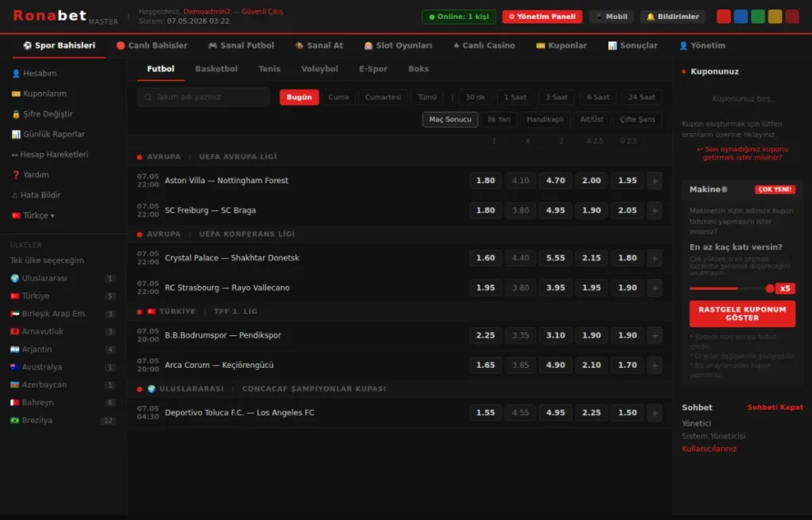
Task: Select the Tümü day filter
Action: [427, 97]
